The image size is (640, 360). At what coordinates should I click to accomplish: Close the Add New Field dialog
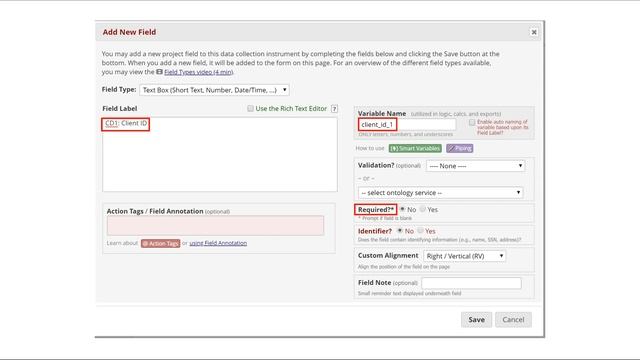tap(533, 32)
